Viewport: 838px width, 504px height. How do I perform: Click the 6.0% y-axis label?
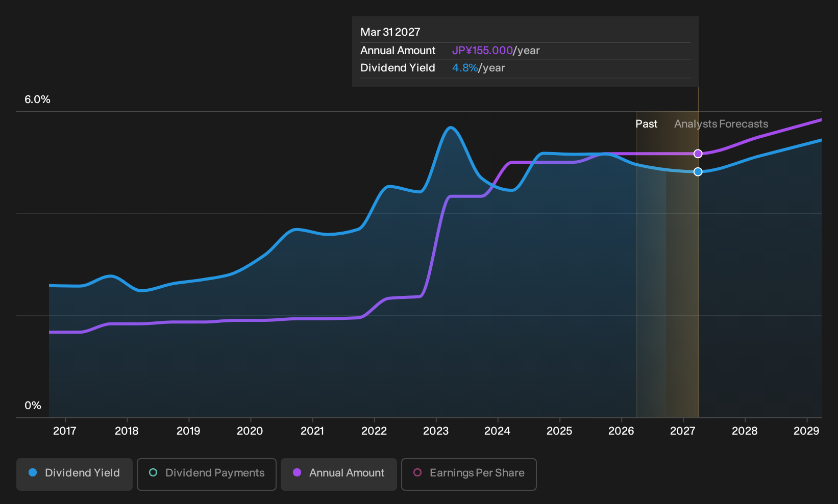(x=37, y=99)
